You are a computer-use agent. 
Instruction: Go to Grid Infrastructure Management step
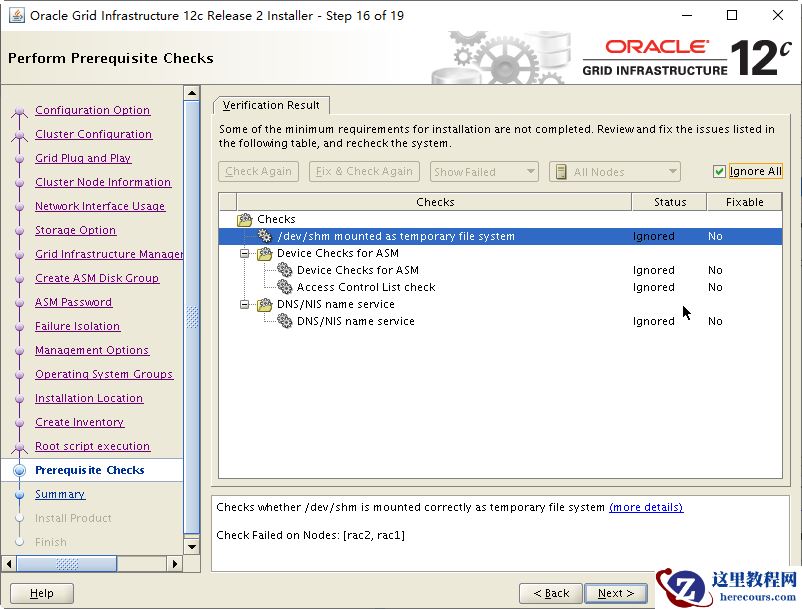(109, 254)
